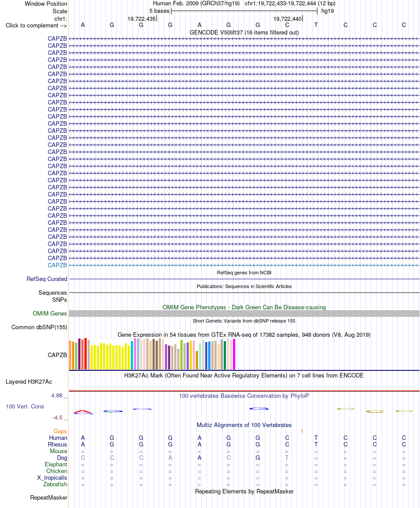The width and height of the screenshot is (420, 508).
Task: Click the chr1:19,722,433-19,722,444 (12 bp) range text
Action: coord(290,3)
